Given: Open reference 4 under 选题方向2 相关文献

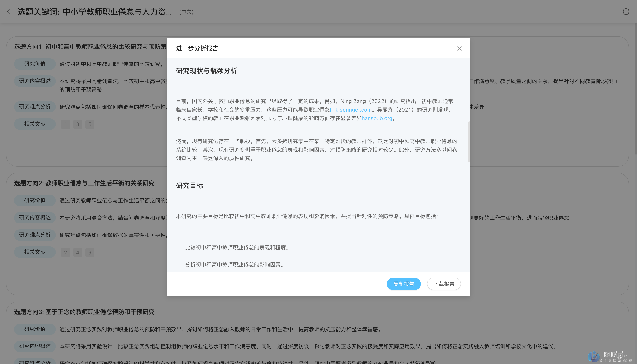Looking at the screenshot, I should click(78, 252).
